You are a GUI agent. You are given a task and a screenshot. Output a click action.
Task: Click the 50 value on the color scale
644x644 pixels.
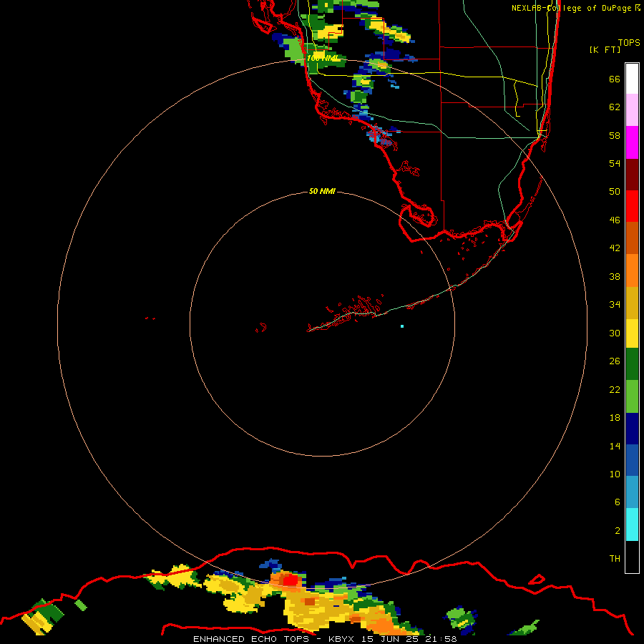pos(615,191)
